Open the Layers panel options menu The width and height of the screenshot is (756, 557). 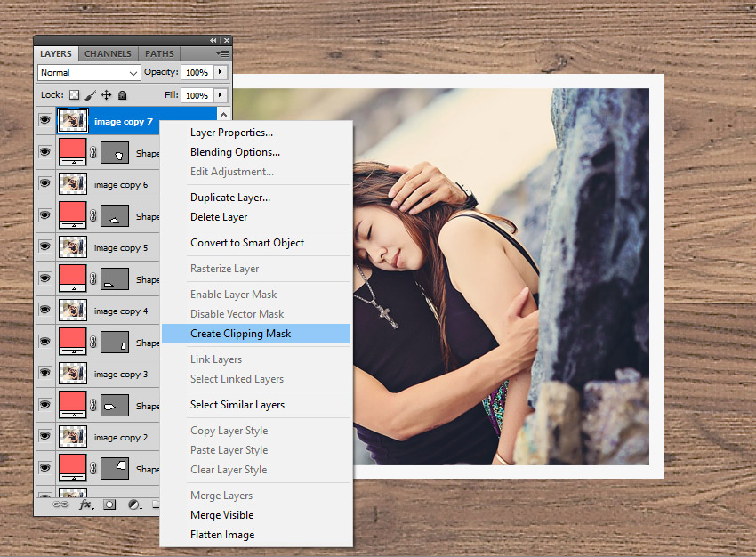coord(222,54)
